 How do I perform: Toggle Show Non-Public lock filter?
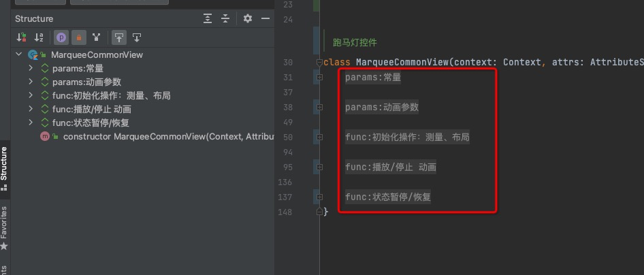coord(79,37)
